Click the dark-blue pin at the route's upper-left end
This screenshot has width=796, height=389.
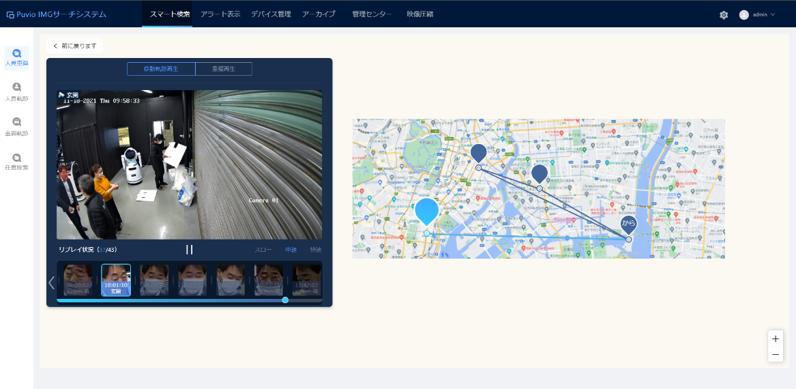coord(478,153)
